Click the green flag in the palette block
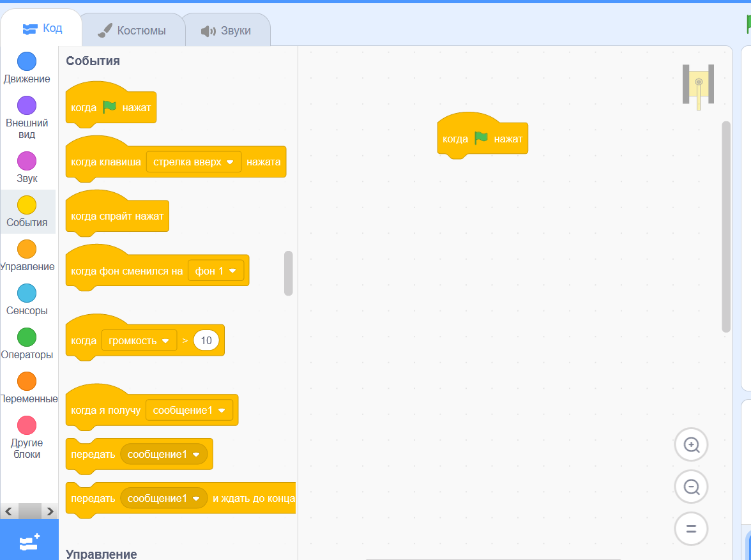 [x=109, y=107]
